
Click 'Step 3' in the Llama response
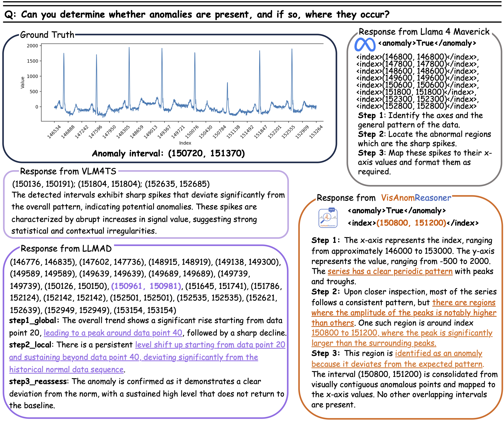[371, 153]
